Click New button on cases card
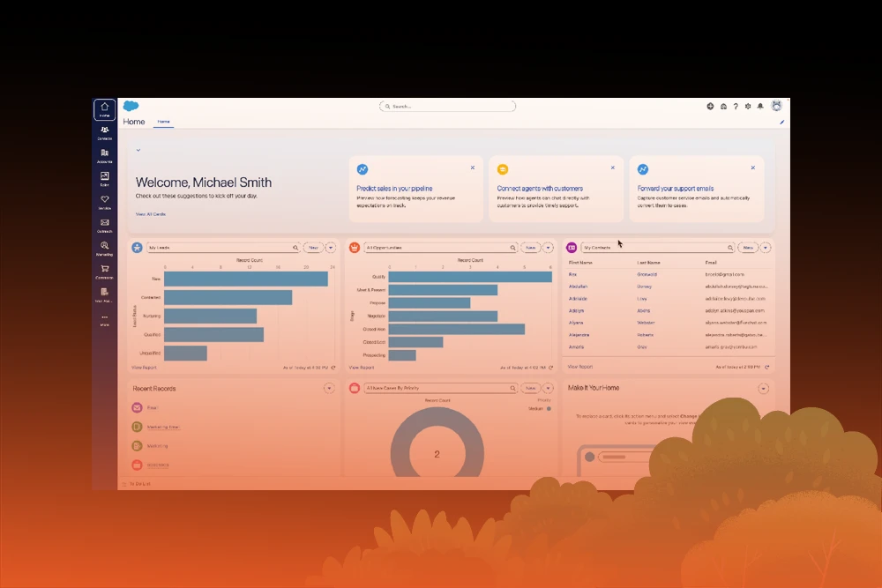This screenshot has width=882, height=588. point(530,389)
